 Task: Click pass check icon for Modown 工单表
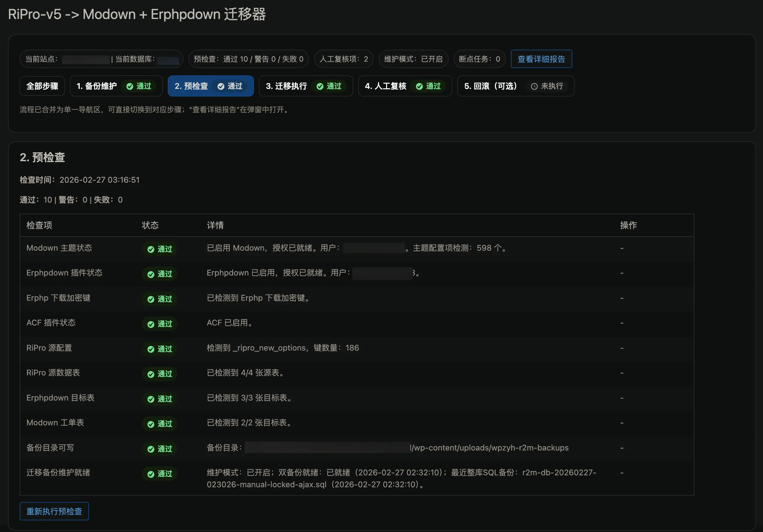tap(151, 424)
